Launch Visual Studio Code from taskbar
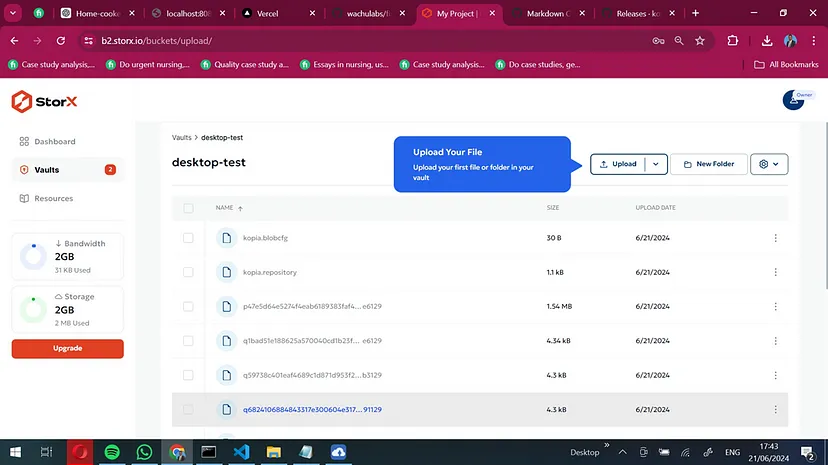The height and width of the screenshot is (465, 828). (240, 452)
